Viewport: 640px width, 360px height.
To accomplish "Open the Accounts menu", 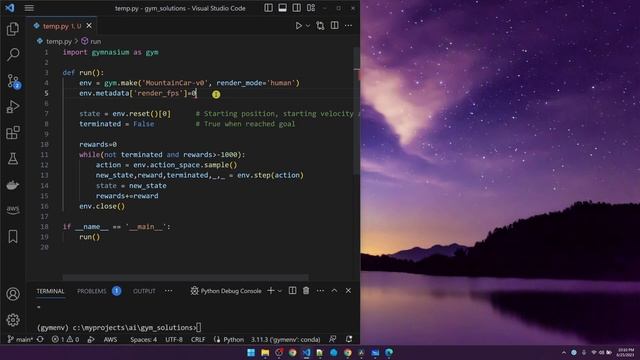I will [x=13, y=294].
